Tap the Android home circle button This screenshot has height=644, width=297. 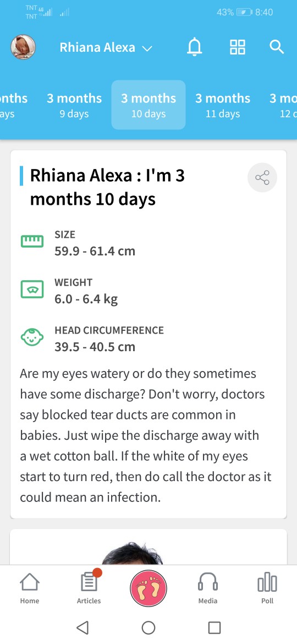(148, 627)
